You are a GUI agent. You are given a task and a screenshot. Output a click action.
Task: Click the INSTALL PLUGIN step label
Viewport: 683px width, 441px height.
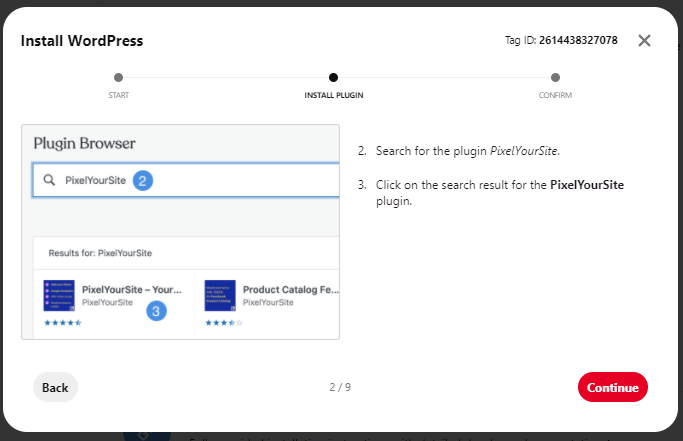[x=334, y=95]
